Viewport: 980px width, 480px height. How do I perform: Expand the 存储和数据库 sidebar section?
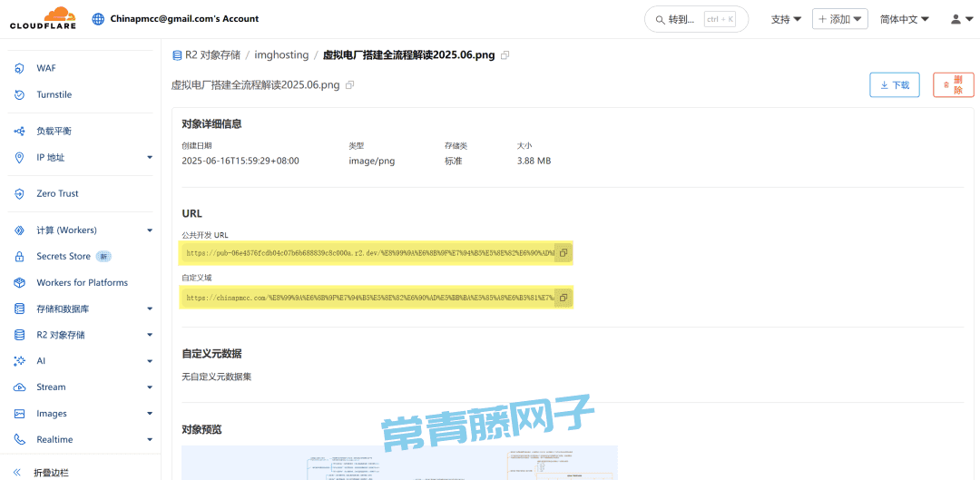pos(150,309)
